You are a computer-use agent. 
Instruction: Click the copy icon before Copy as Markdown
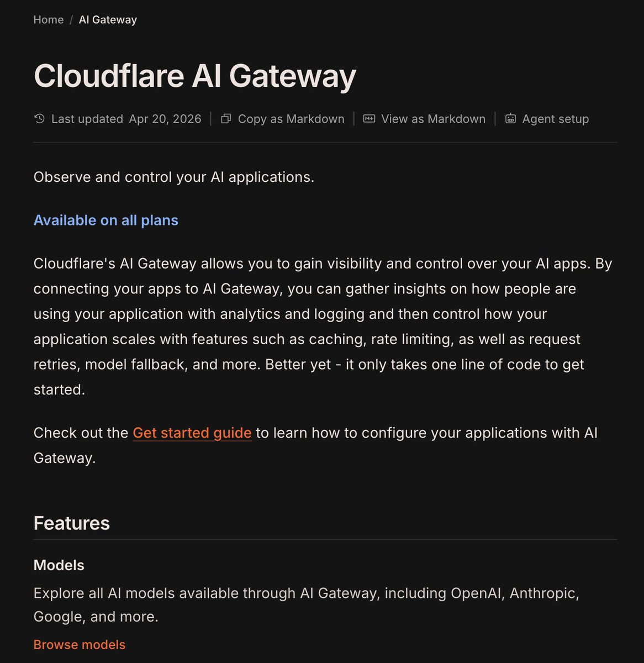226,119
